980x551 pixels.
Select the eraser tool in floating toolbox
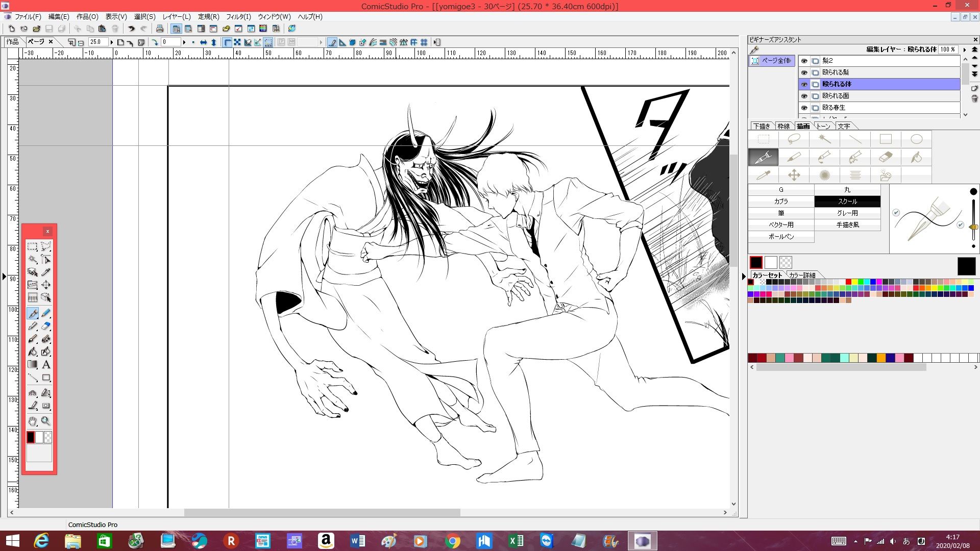(46, 326)
